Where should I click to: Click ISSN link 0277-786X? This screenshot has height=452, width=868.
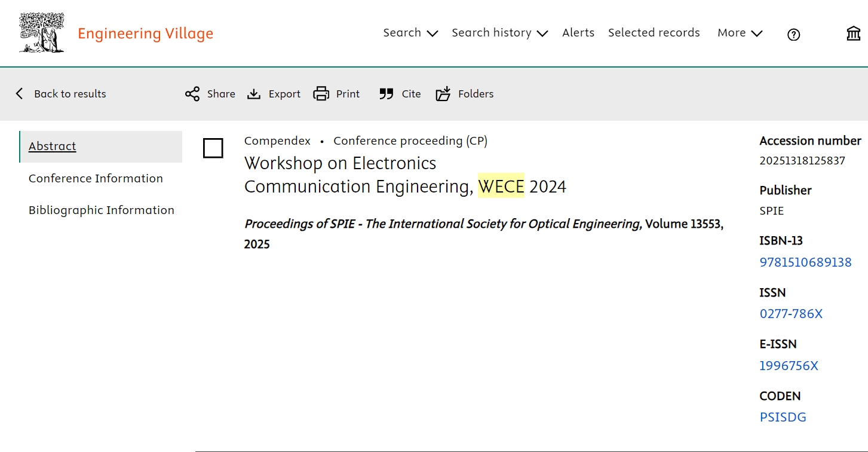pos(791,313)
